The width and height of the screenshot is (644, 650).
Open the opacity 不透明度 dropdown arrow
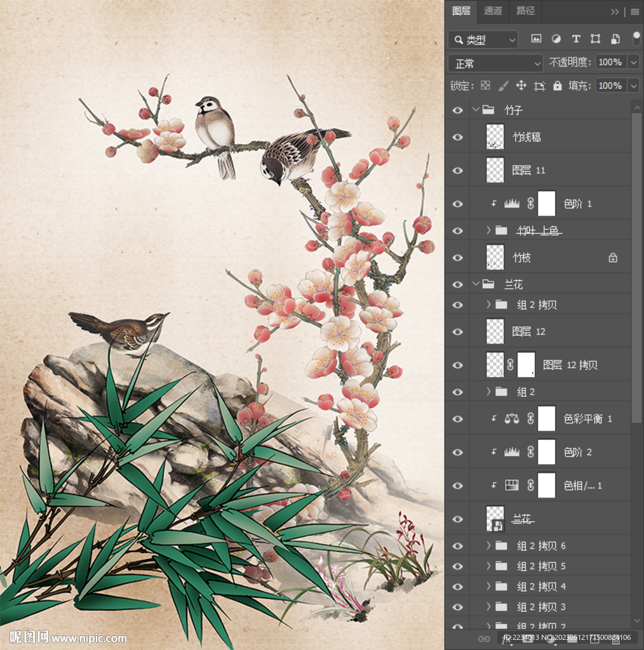coord(634,63)
